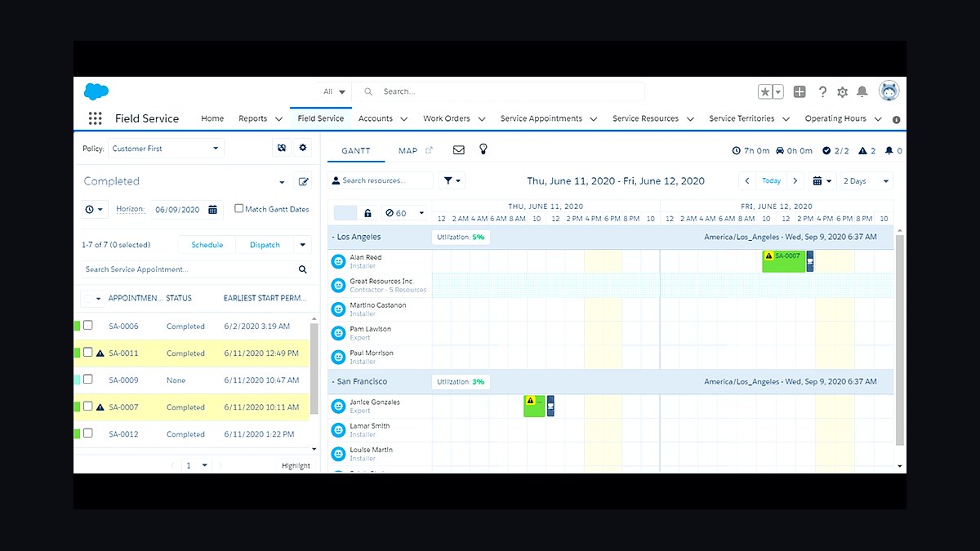
Task: Check the SA-0011 row checkbox
Action: 88,353
